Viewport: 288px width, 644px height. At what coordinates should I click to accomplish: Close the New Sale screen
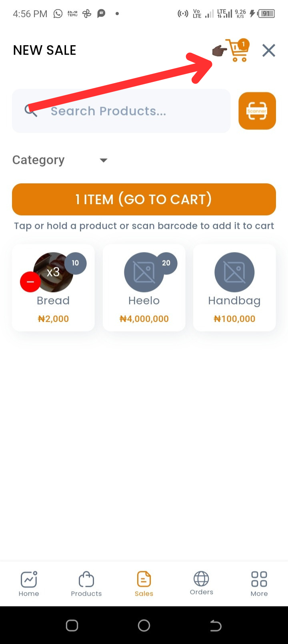point(268,51)
